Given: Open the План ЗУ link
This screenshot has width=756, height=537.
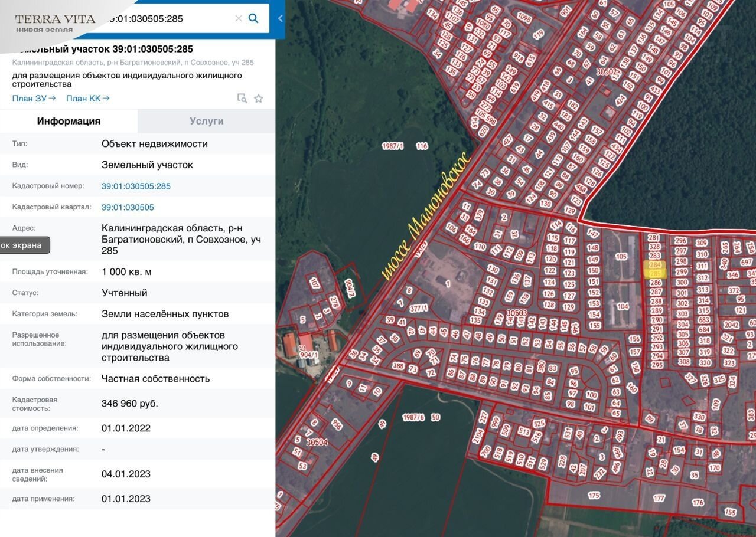Looking at the screenshot, I should coord(34,99).
